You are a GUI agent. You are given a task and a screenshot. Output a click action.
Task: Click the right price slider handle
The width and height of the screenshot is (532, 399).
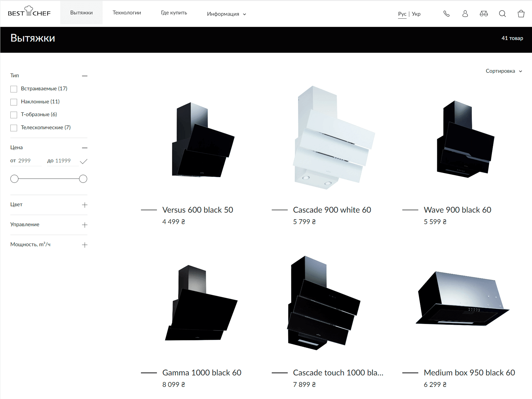(x=83, y=179)
